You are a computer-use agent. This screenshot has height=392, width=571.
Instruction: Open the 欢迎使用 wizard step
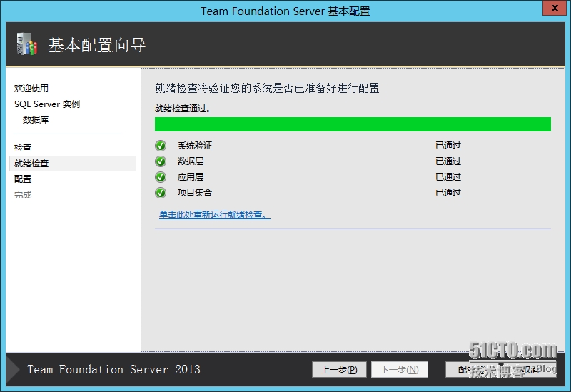tap(31, 88)
